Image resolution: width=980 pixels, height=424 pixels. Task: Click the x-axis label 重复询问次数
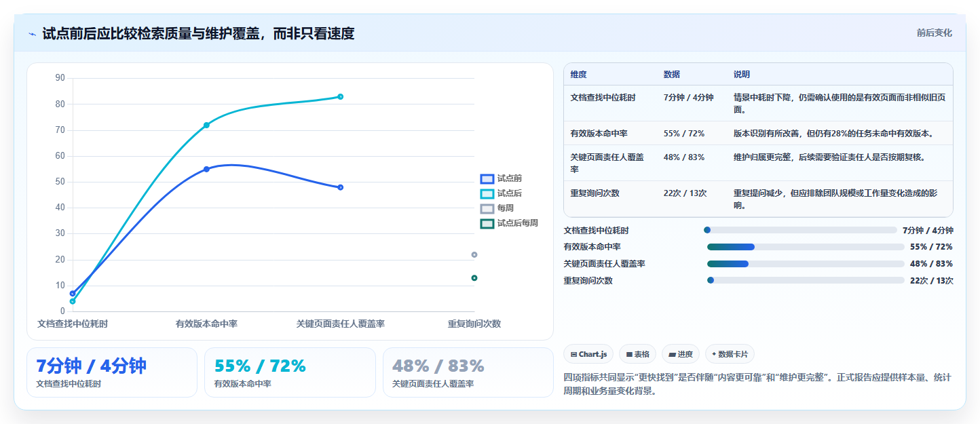point(474,324)
